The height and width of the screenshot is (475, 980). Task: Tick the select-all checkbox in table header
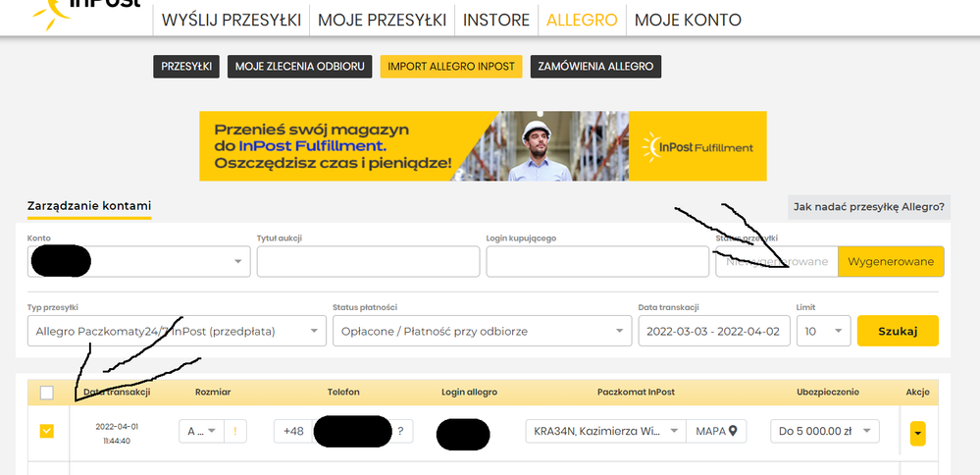point(47,393)
